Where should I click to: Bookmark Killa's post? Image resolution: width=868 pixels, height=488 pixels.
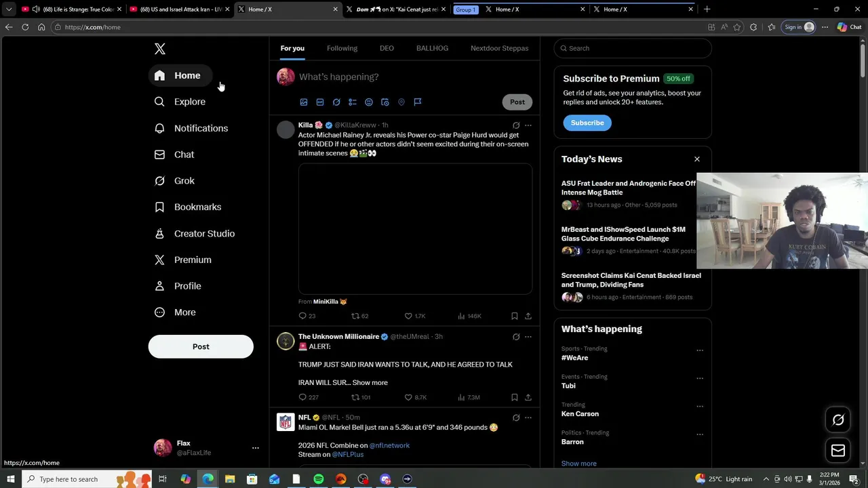[515, 316]
